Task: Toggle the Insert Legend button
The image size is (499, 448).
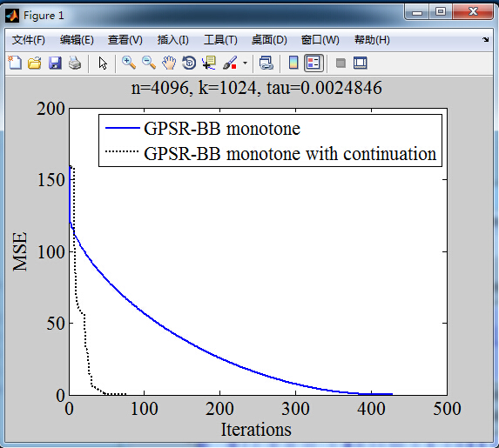Action: (x=314, y=63)
